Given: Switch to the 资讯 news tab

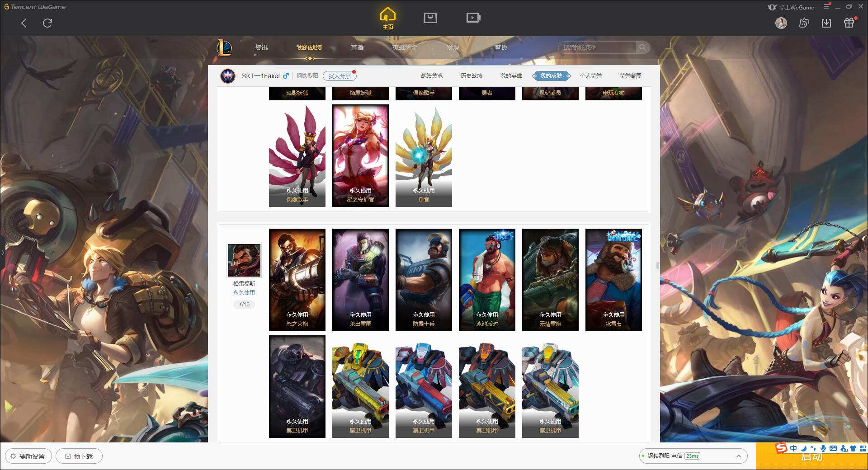Looking at the screenshot, I should tap(261, 47).
